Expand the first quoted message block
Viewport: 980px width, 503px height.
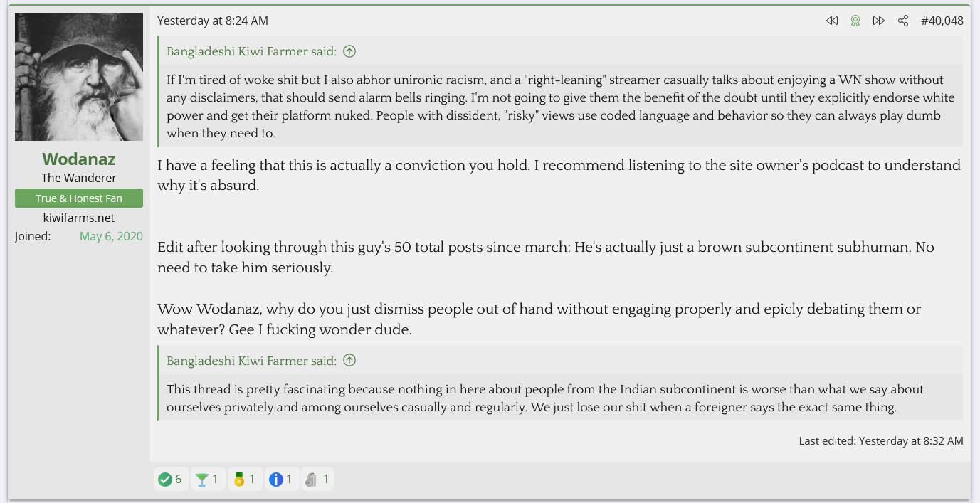pos(561,106)
